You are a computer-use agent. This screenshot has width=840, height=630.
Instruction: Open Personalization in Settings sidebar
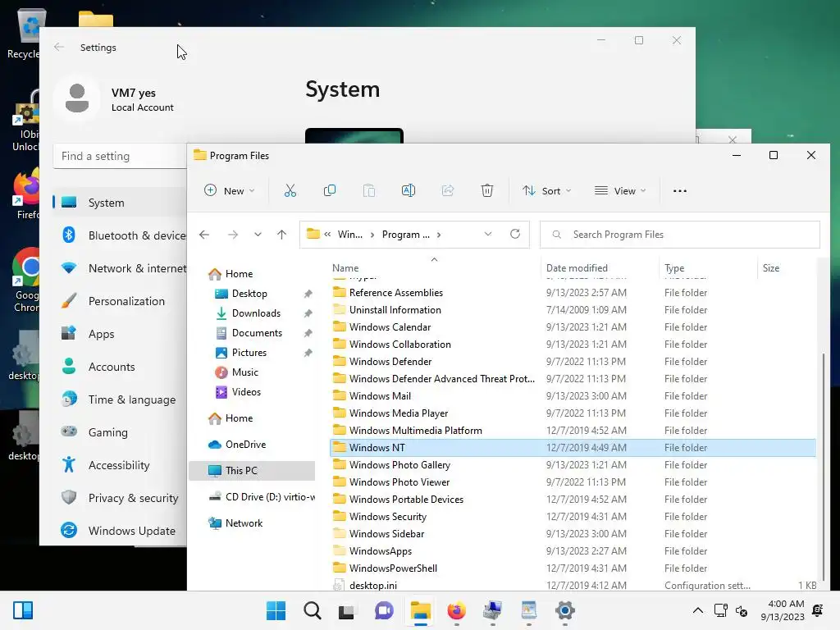(120, 301)
